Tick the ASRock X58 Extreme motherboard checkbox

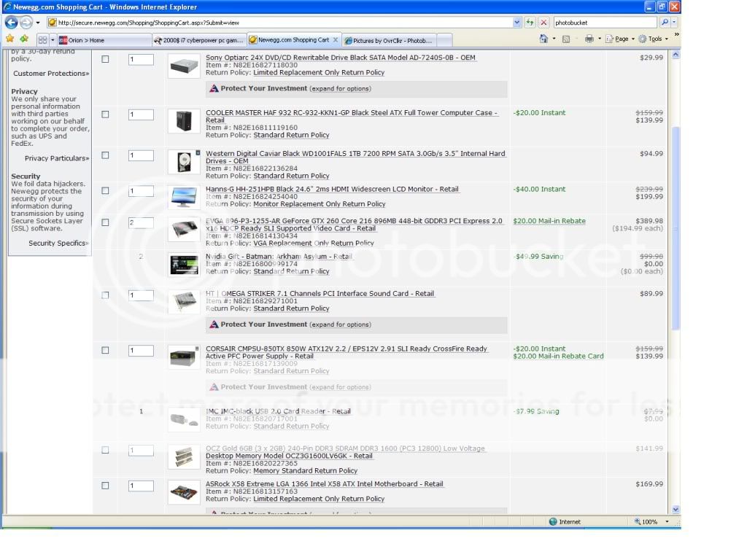(x=105, y=486)
